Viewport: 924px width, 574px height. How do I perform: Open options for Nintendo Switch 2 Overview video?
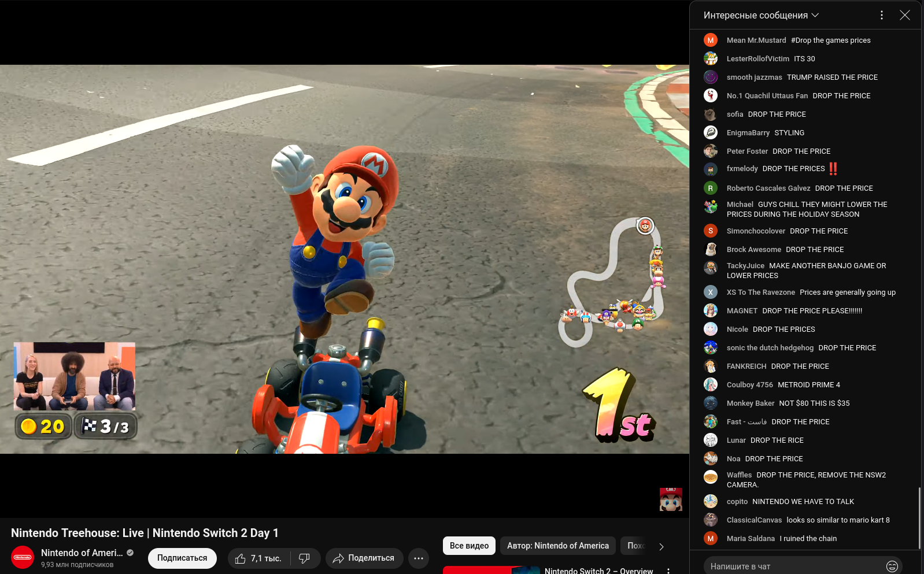point(668,571)
